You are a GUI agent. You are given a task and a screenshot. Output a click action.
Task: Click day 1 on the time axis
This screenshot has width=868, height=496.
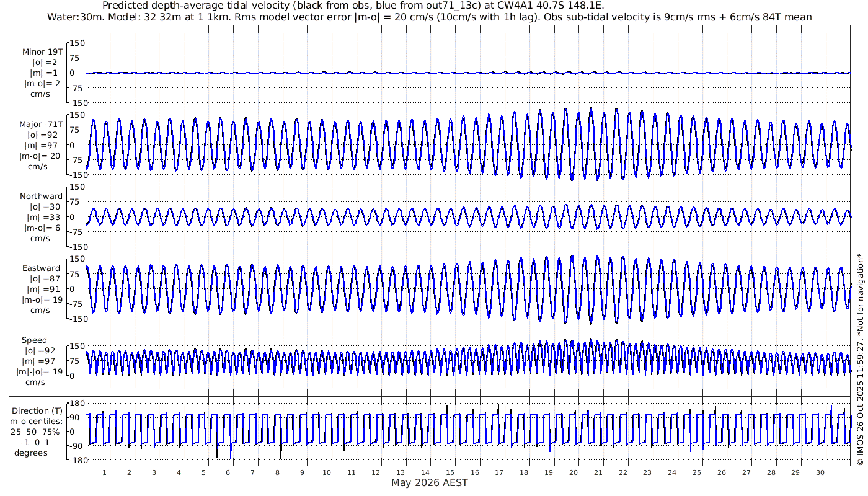point(105,472)
